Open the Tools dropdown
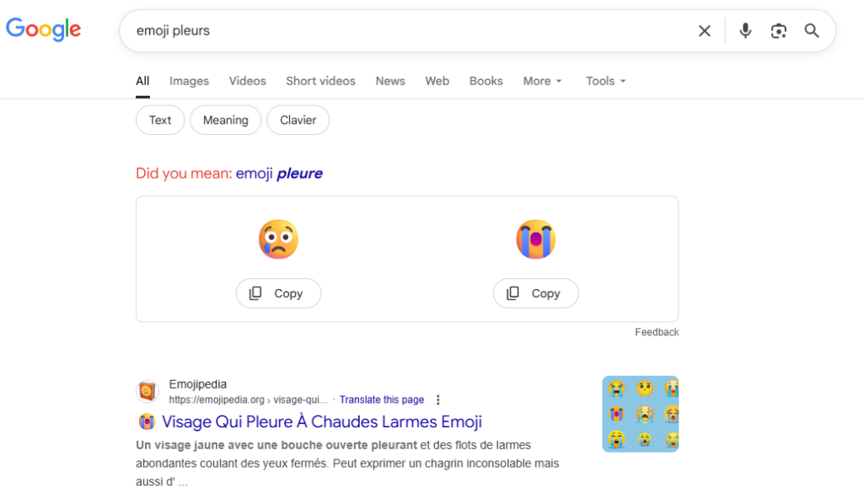Screen dimensions: 863x504 [x=606, y=81]
